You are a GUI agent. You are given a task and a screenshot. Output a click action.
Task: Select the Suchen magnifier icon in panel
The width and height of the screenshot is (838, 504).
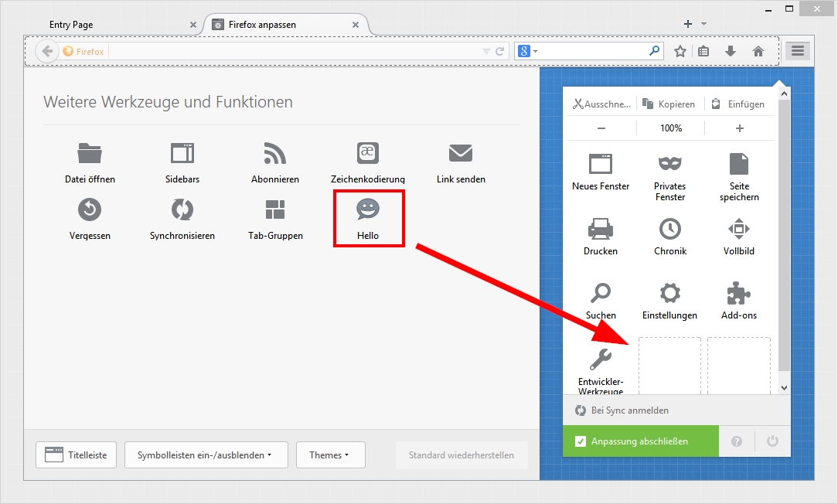(x=601, y=293)
